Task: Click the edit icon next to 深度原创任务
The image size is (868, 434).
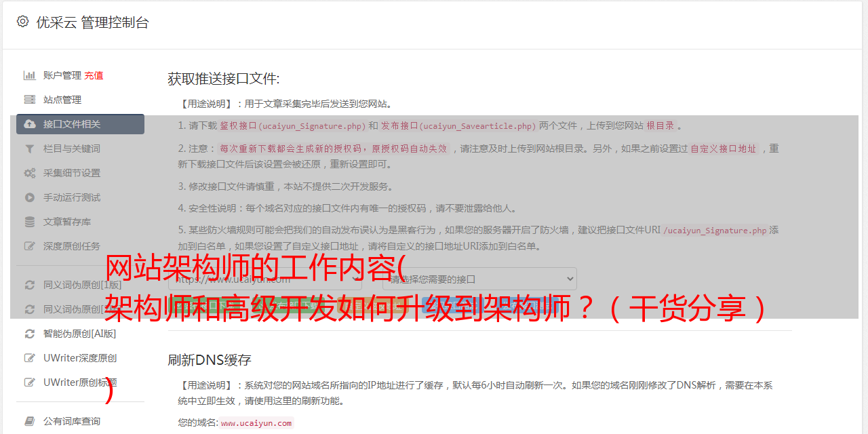Action: tap(30, 246)
